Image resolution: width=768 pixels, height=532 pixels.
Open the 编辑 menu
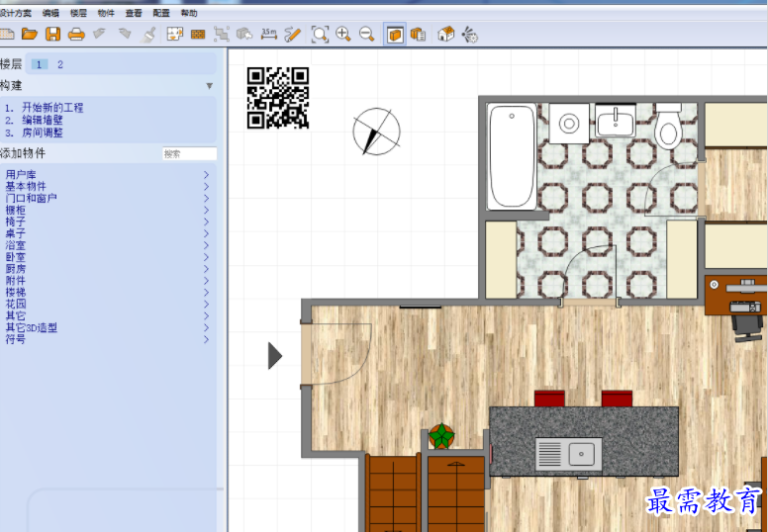coord(50,13)
